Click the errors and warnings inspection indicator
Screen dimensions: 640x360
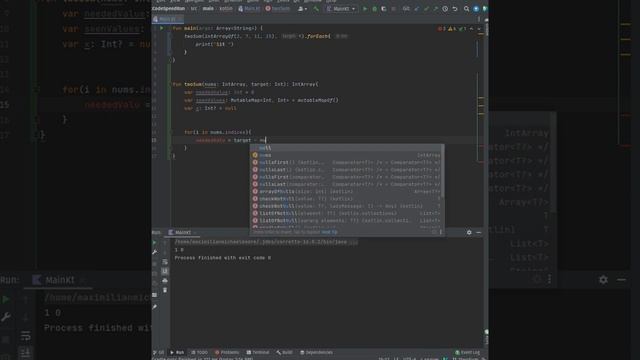452,29
